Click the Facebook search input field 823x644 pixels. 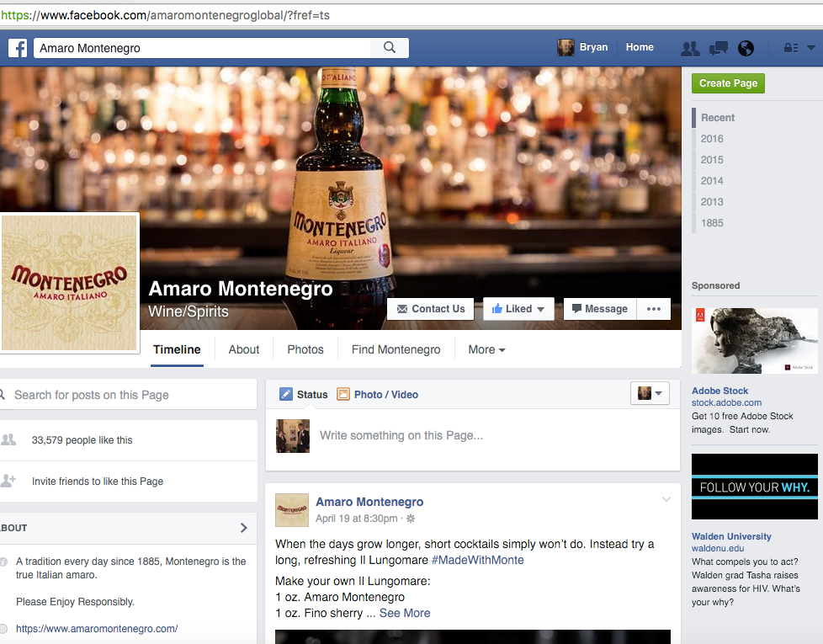click(x=202, y=48)
